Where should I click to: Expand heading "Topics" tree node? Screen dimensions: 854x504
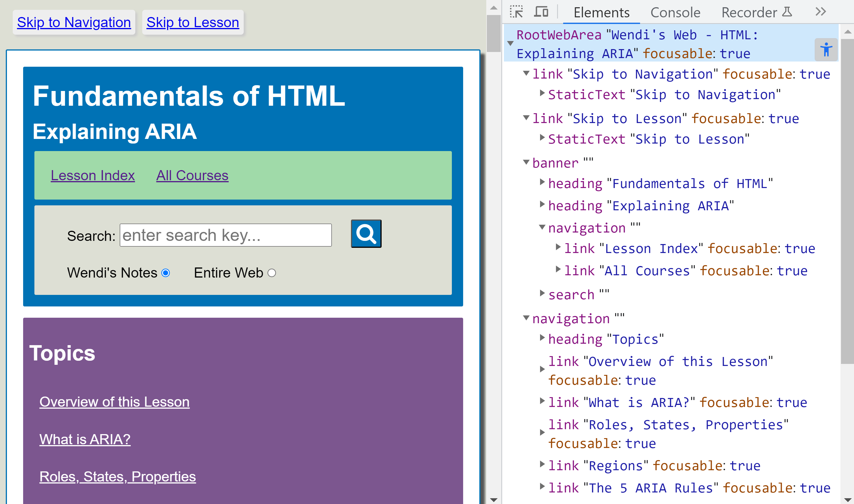[542, 338]
